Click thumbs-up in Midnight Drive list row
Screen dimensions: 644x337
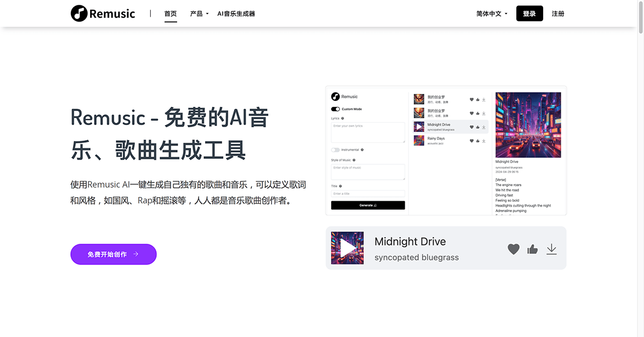tap(478, 127)
